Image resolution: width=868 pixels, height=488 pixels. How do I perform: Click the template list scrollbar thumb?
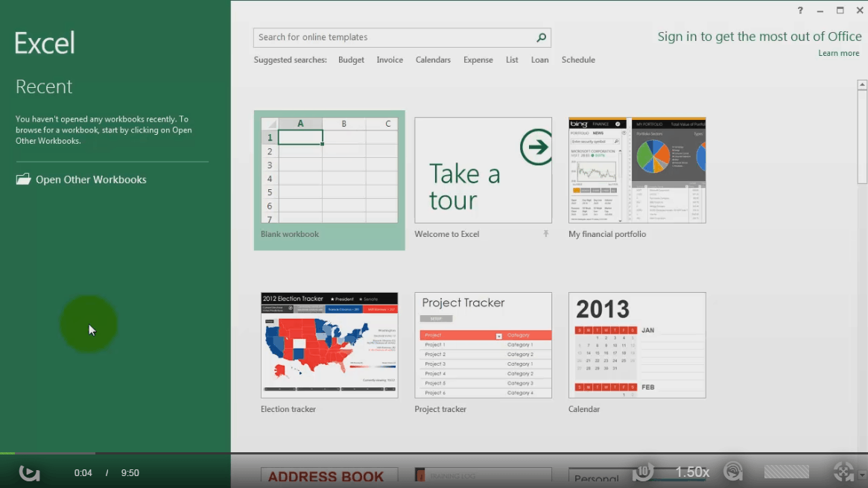pos(862,137)
